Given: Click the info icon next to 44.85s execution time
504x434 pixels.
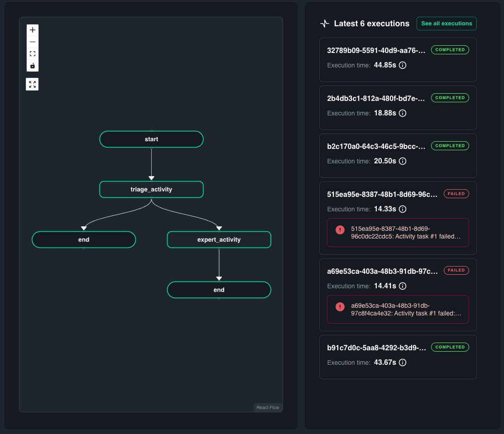Looking at the screenshot, I should point(403,65).
